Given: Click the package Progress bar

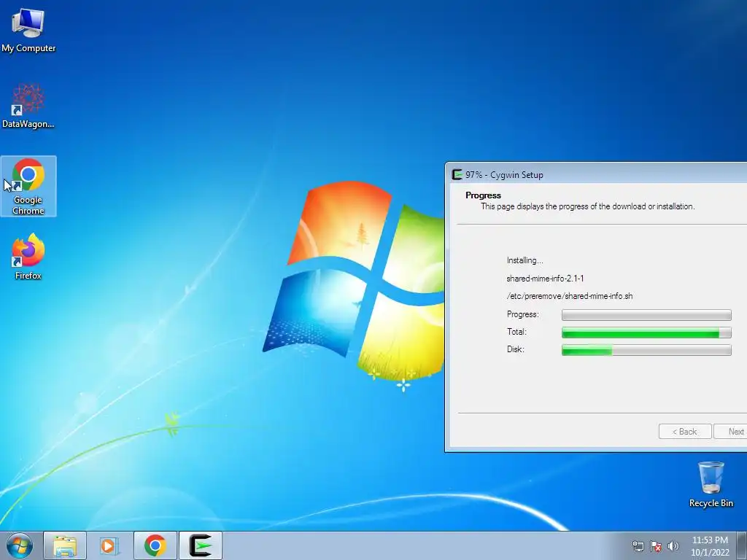Looking at the screenshot, I should (x=646, y=315).
